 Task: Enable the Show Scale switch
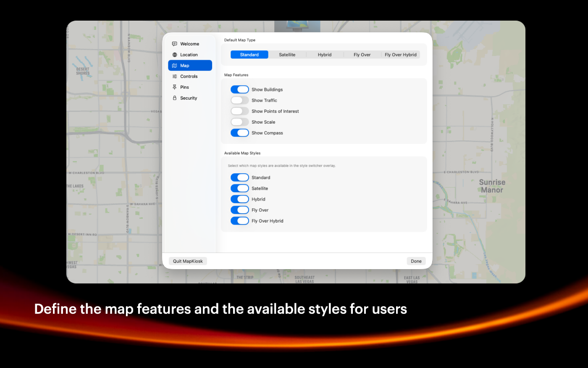pyautogui.click(x=240, y=122)
